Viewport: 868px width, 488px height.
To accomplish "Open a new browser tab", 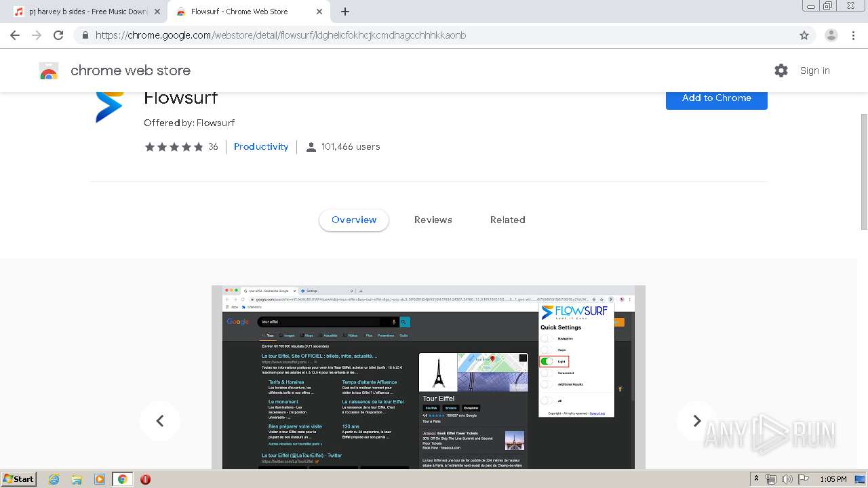I will click(345, 12).
